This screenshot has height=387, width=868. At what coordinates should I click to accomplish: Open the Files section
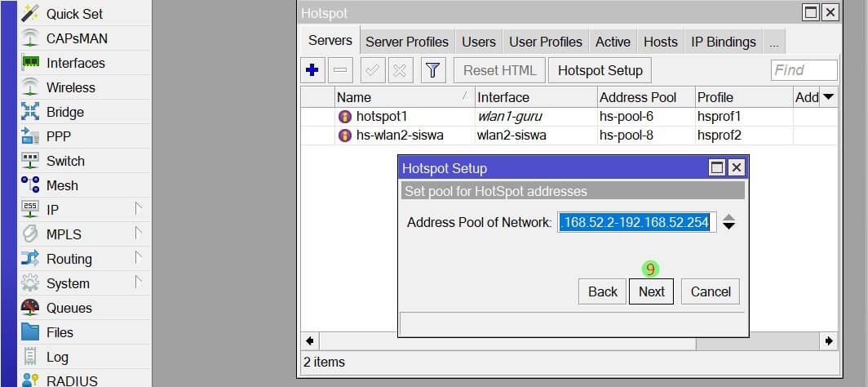60,332
